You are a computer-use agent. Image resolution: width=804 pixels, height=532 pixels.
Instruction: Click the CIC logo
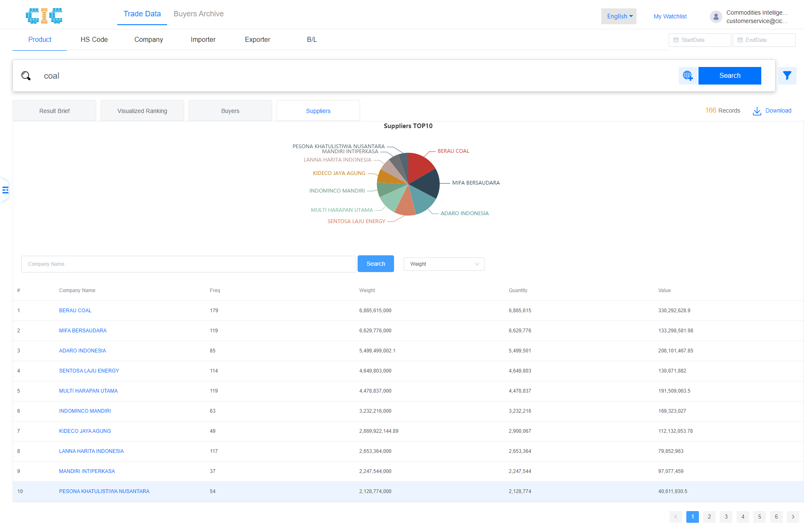point(44,16)
